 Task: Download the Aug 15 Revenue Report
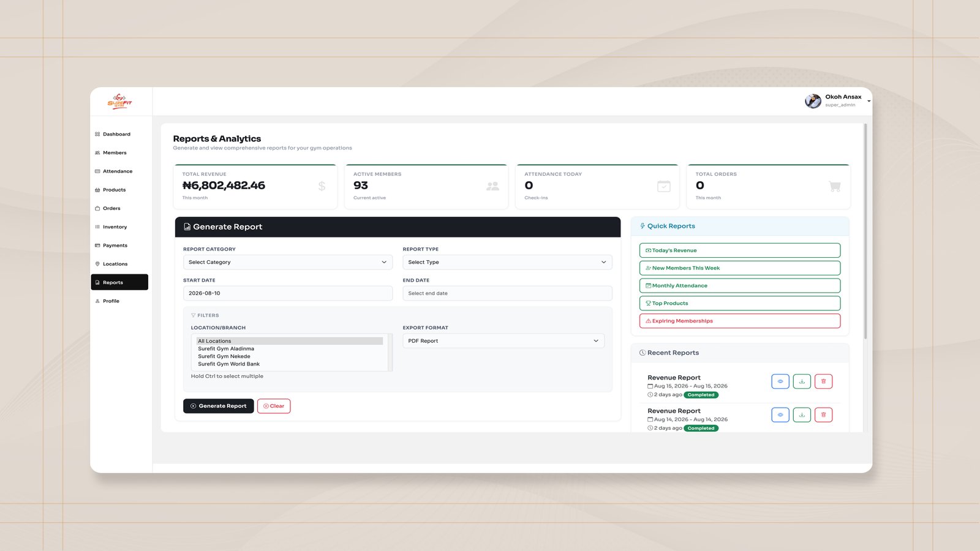click(802, 381)
